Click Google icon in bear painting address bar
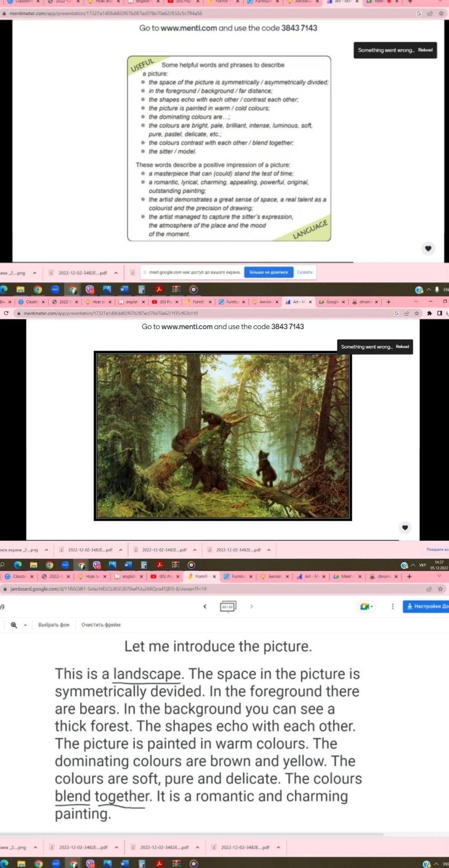This screenshot has height=868, width=449. point(397,313)
